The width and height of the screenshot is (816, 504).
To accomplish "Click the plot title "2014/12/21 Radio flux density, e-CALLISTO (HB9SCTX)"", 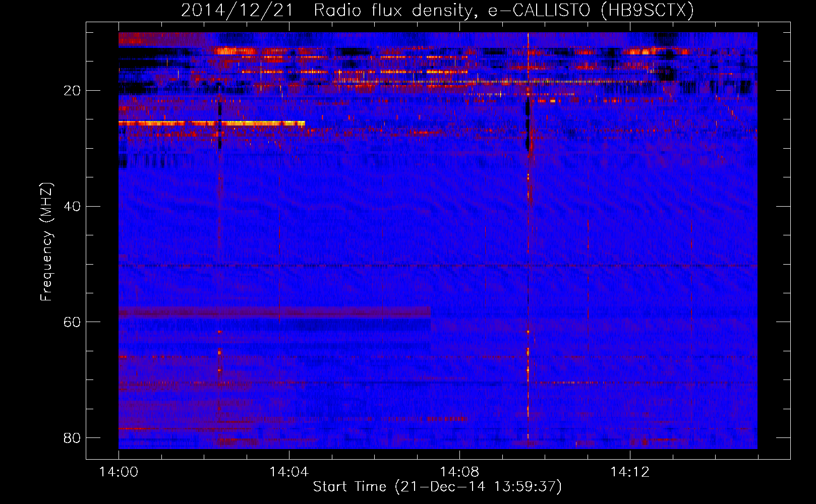I will 437,10.
